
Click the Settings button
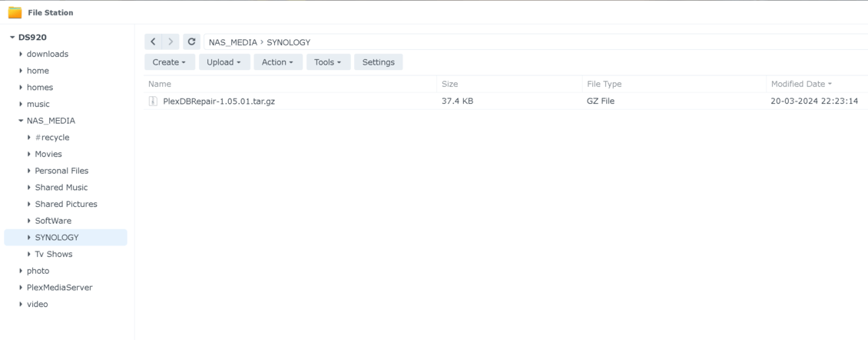click(378, 62)
